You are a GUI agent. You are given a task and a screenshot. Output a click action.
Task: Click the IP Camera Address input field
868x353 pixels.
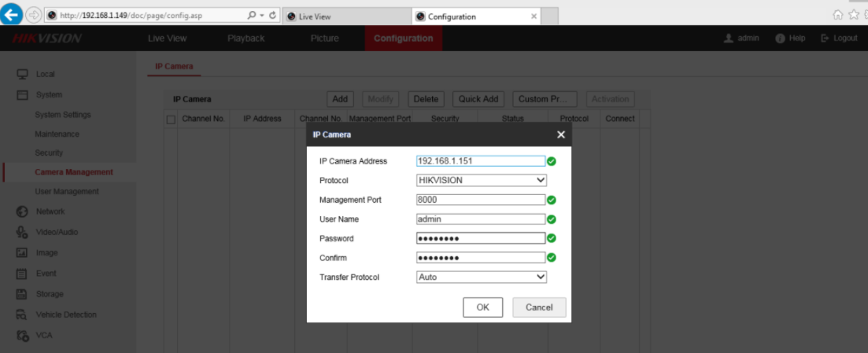click(480, 161)
